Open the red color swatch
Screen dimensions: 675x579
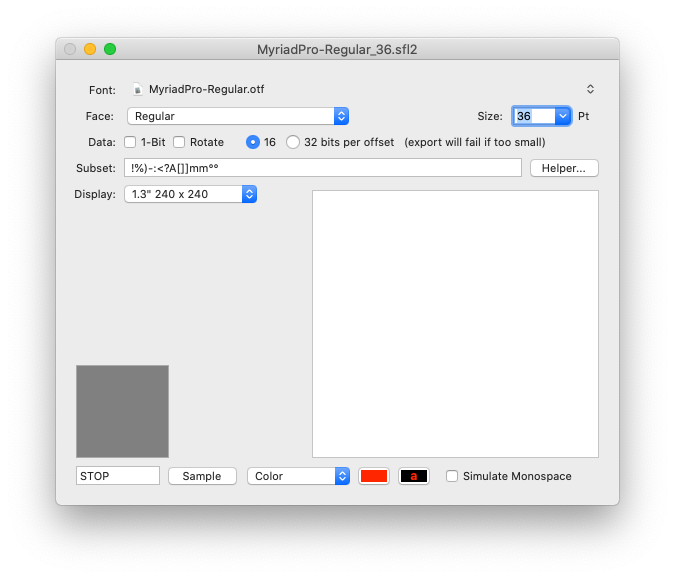(x=374, y=476)
